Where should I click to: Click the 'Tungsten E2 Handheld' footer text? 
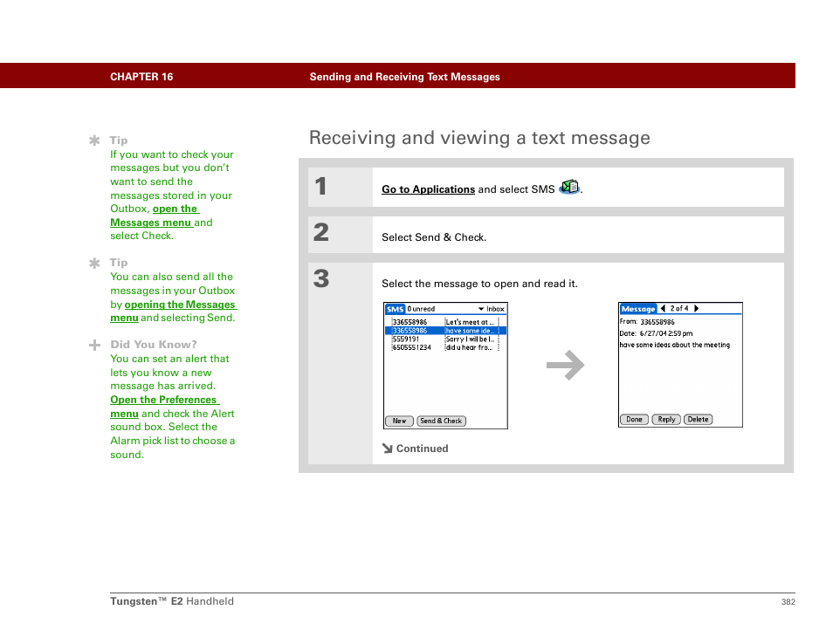point(172,601)
